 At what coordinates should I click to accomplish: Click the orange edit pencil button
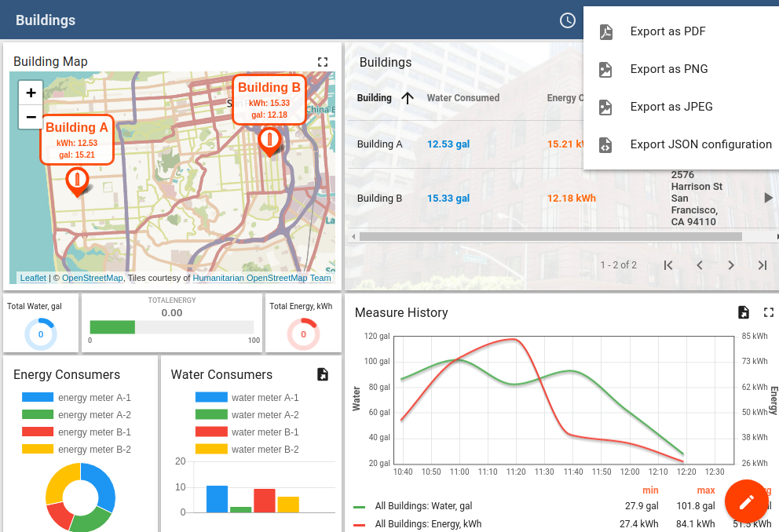(x=746, y=501)
